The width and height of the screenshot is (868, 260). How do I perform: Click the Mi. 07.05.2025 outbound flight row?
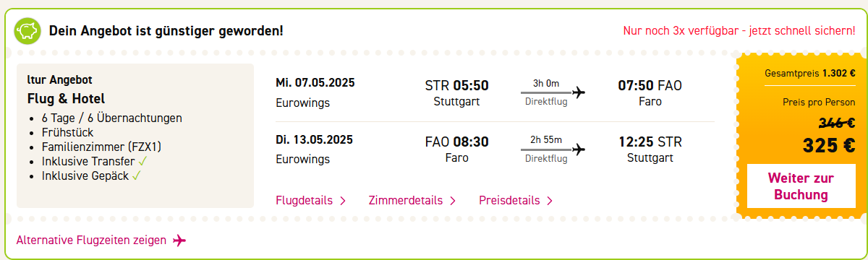tap(495, 92)
